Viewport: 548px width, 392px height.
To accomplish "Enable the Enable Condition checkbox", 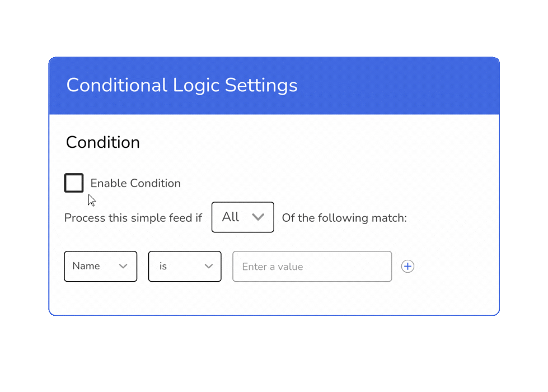I will click(74, 183).
